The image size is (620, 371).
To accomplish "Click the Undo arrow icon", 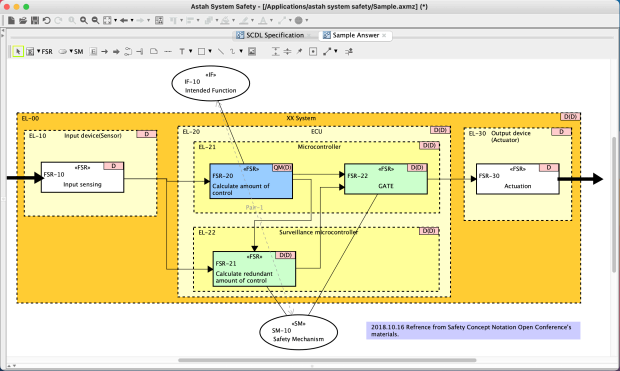I will [47, 20].
